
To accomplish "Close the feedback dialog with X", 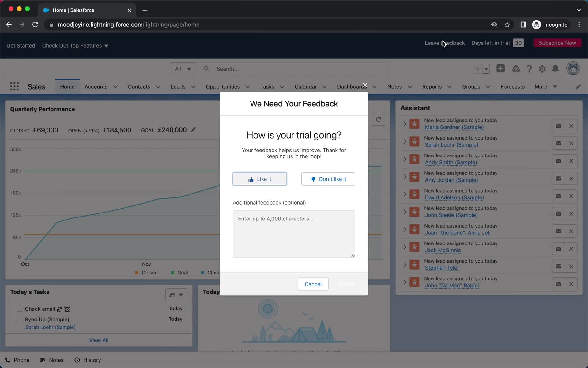I will click(x=365, y=85).
